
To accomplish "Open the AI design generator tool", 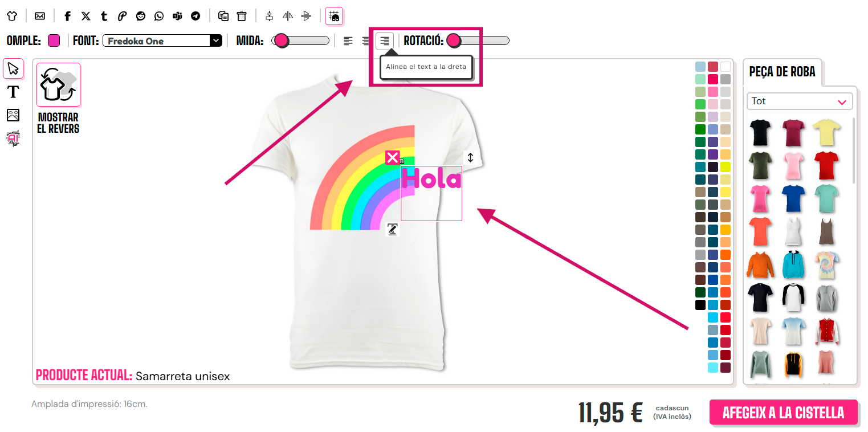I will (13, 138).
